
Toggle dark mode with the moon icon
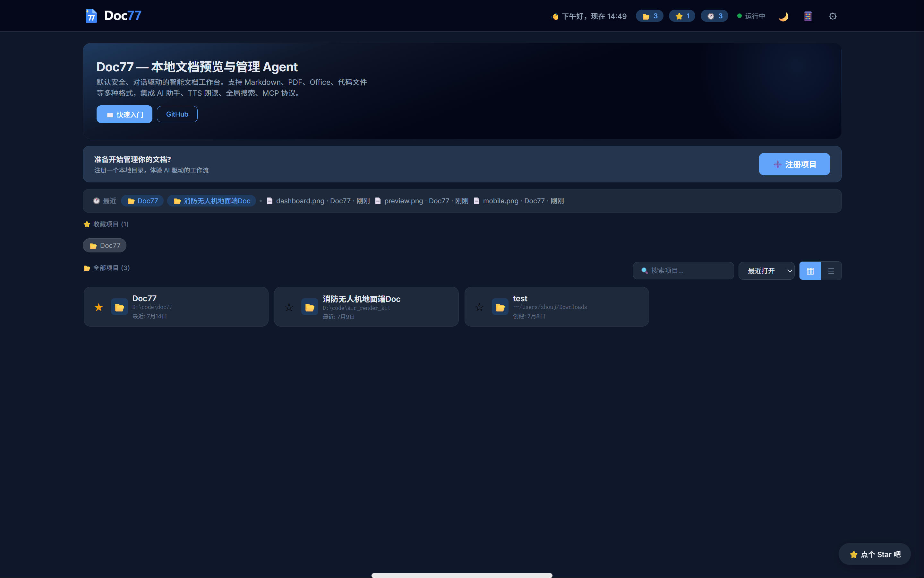(783, 16)
